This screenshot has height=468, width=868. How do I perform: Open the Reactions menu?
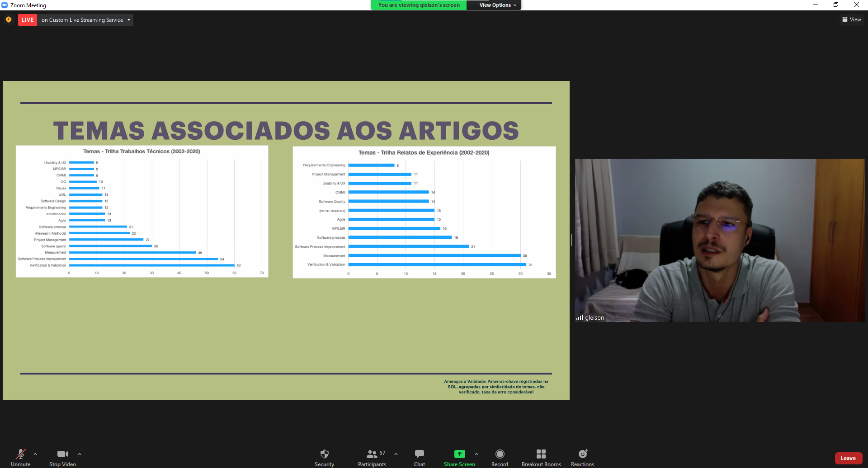(582, 457)
